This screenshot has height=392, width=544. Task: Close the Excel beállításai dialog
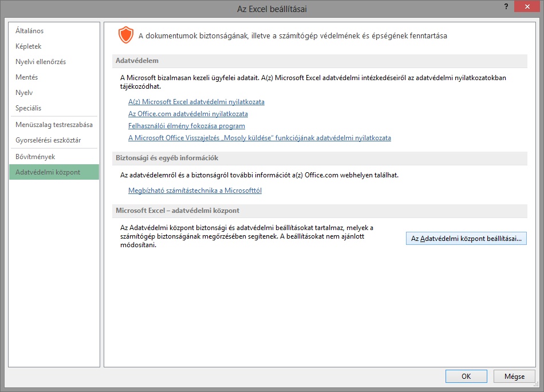click(x=527, y=7)
